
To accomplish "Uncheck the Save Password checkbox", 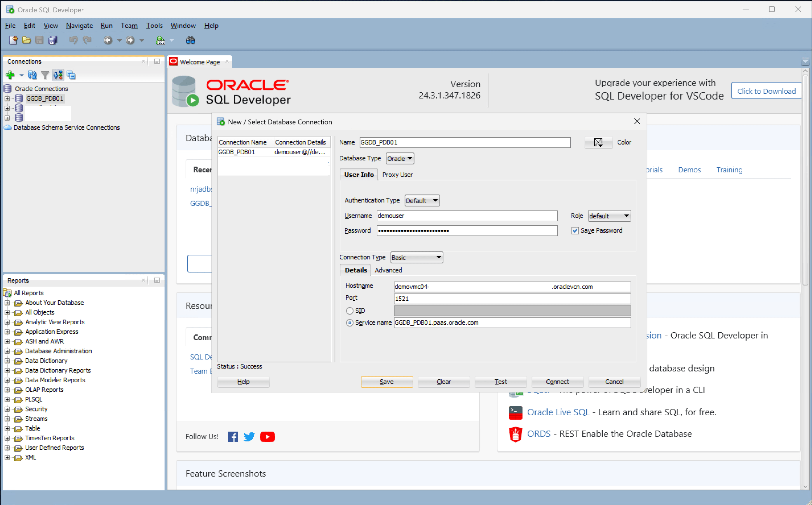I will 575,230.
